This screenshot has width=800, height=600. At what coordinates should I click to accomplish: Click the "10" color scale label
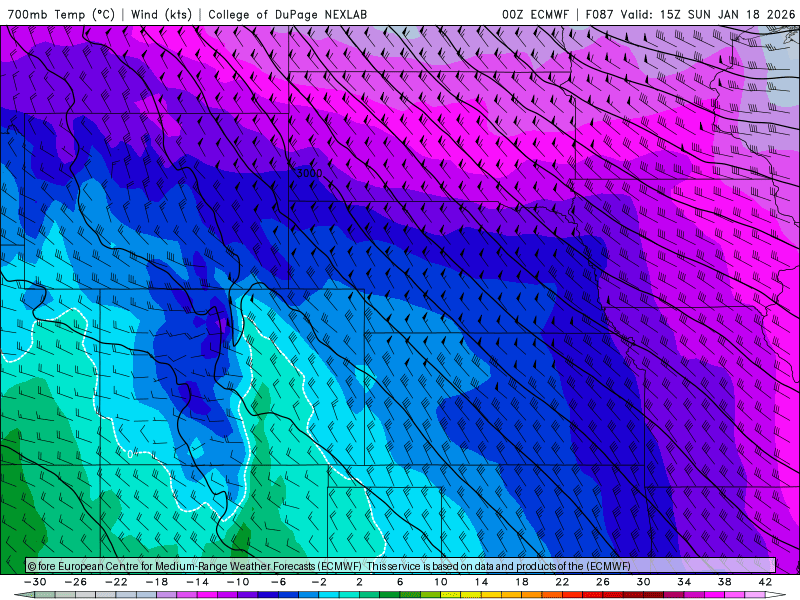(441, 582)
